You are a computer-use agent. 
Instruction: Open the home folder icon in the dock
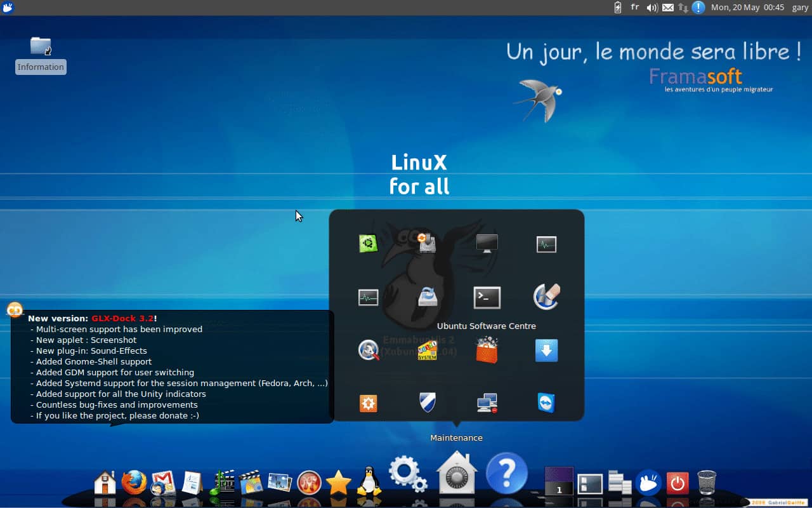pyautogui.click(x=105, y=483)
